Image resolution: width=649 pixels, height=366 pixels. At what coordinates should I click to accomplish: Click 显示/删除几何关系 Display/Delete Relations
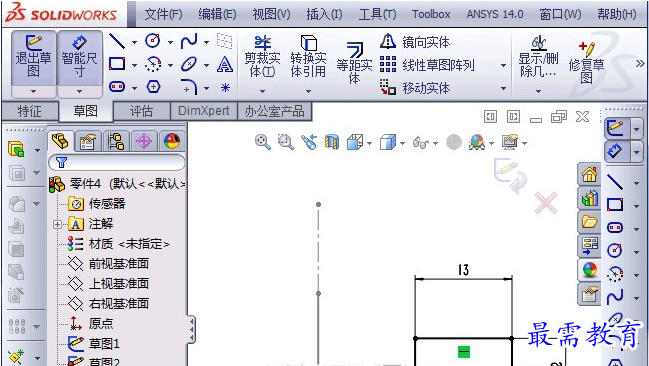click(x=538, y=57)
